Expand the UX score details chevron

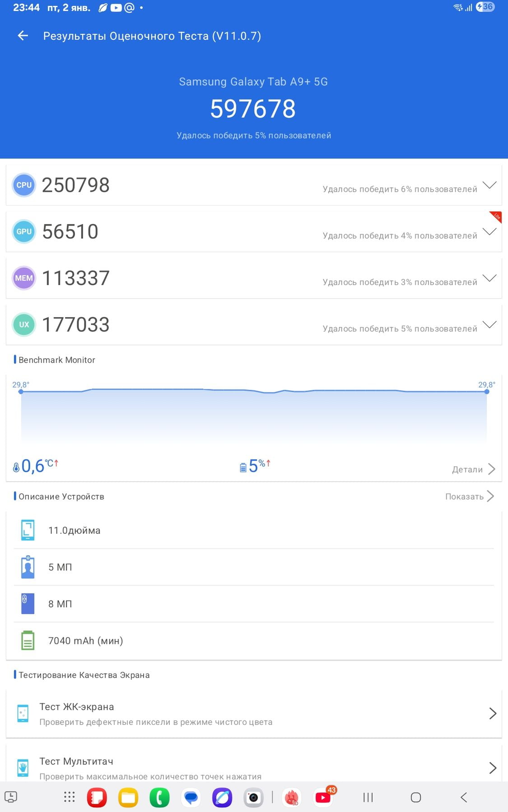tap(489, 324)
